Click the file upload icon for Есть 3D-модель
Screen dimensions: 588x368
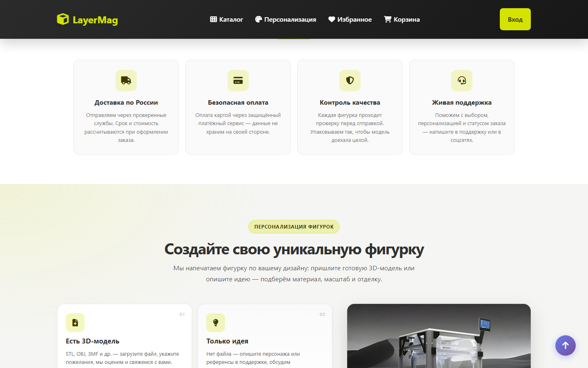tap(75, 323)
